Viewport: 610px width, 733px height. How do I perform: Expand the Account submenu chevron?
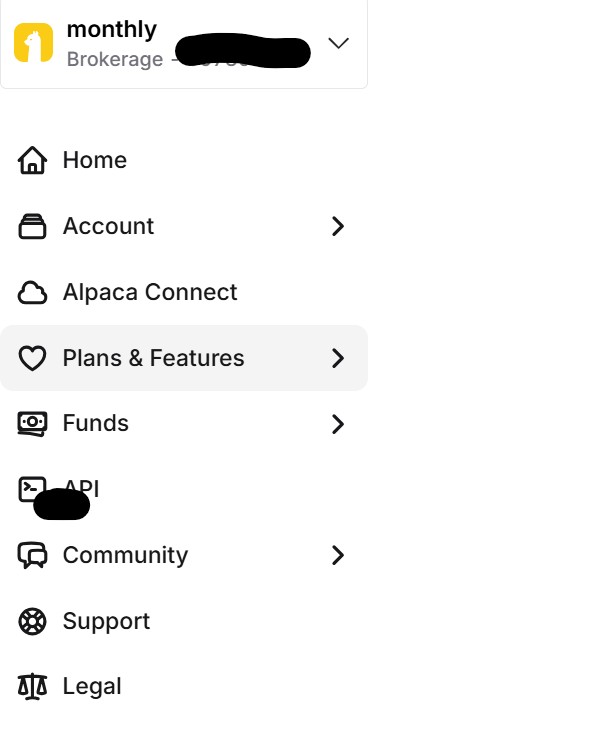[338, 227]
